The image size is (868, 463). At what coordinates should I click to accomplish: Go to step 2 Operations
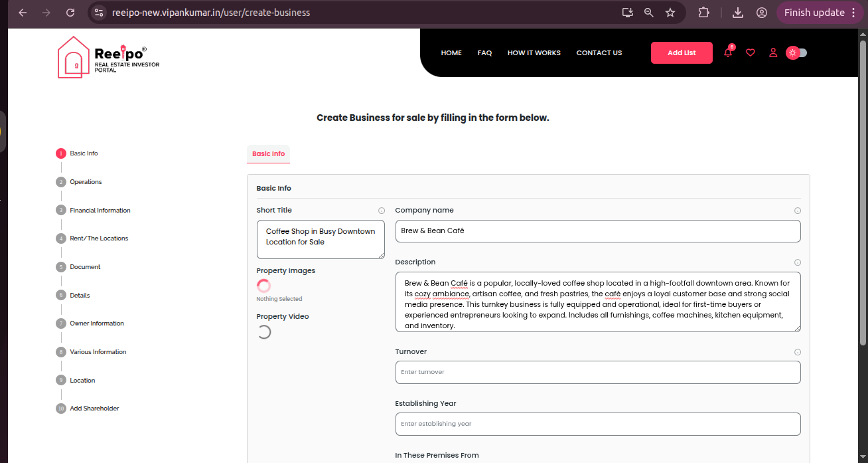[86, 182]
